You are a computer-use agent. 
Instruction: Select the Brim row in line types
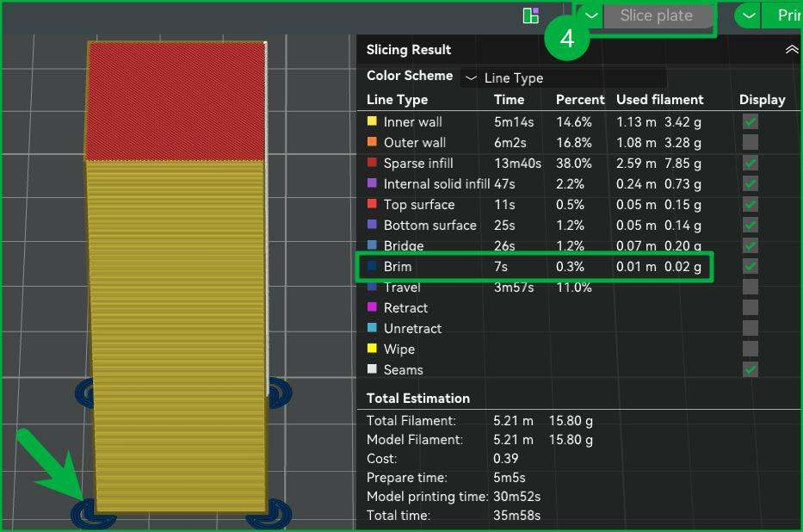(x=534, y=266)
